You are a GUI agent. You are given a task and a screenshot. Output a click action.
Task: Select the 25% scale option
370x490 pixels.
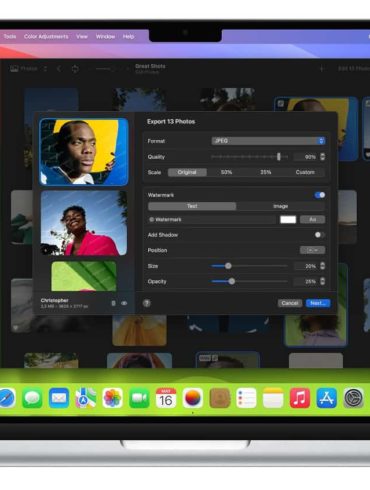click(x=266, y=172)
